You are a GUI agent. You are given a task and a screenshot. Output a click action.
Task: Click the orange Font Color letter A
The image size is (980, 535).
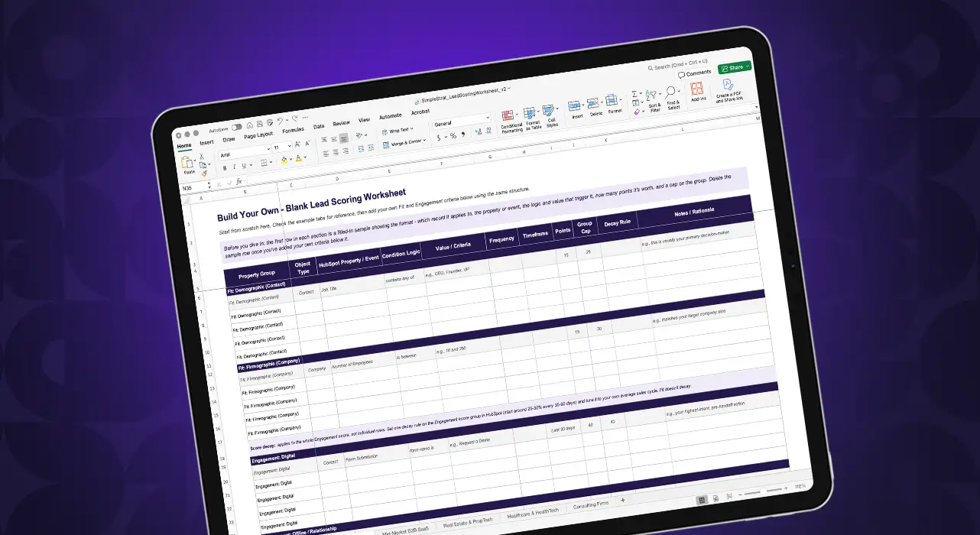coord(298,158)
